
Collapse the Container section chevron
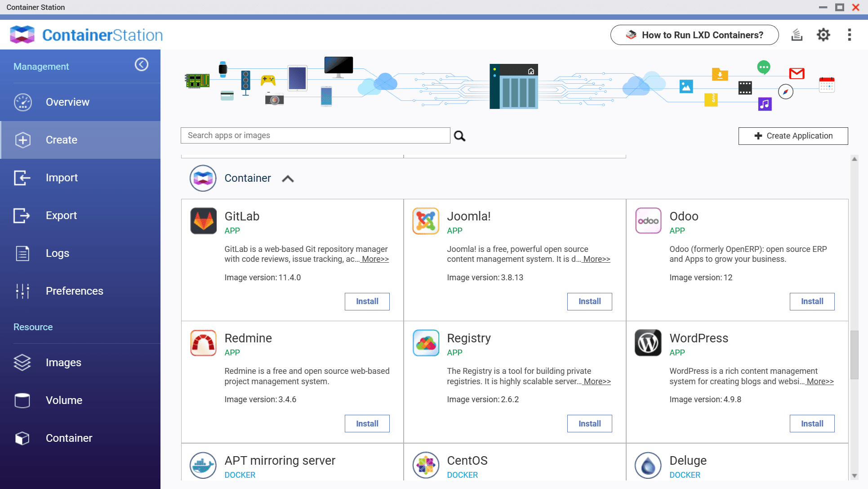[288, 179]
